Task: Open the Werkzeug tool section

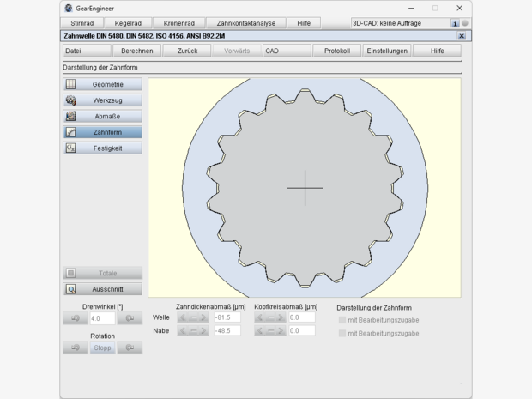Action: tap(102, 100)
